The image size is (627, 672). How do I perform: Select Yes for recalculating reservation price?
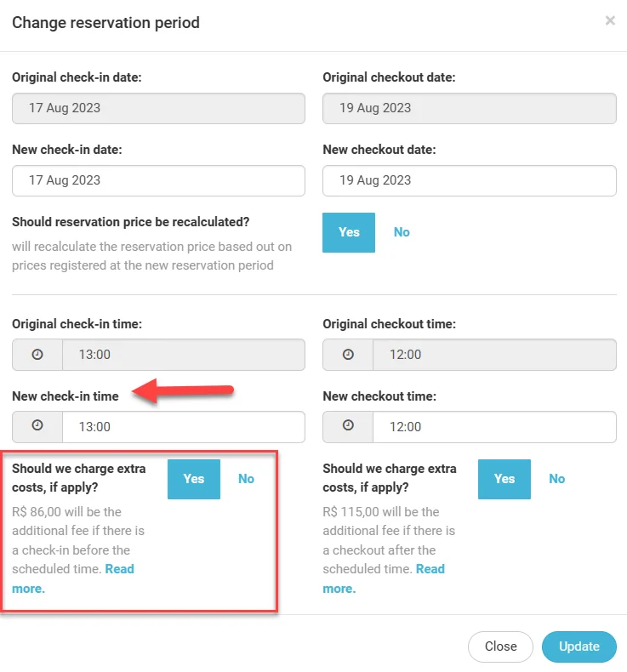click(349, 232)
